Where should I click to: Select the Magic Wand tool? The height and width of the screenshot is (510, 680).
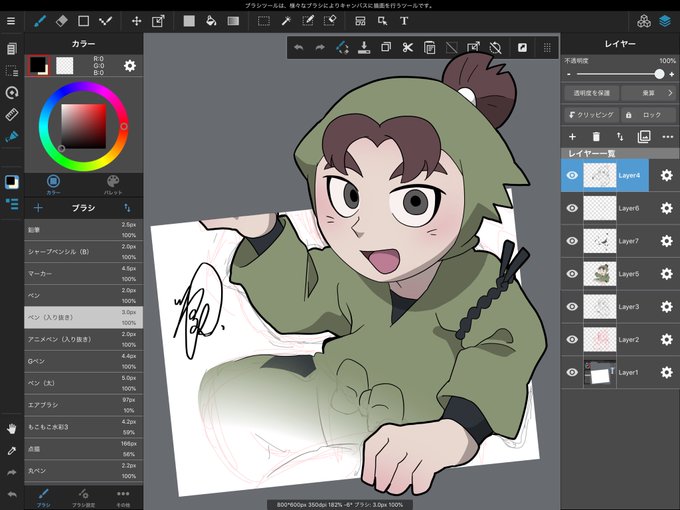pos(286,21)
